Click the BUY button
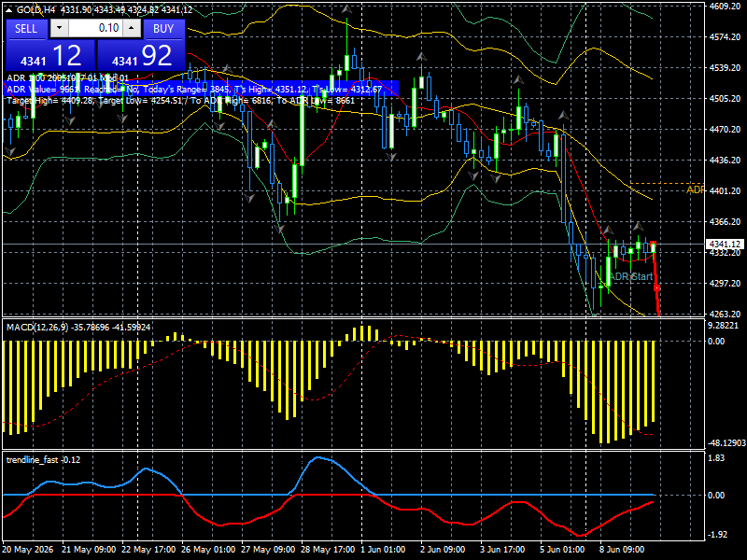747x560 pixels. (x=163, y=29)
